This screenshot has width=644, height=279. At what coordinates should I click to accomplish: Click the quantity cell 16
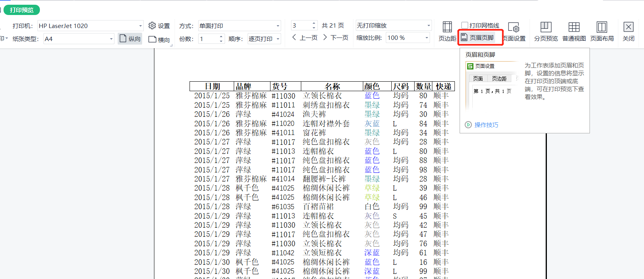pos(423,262)
